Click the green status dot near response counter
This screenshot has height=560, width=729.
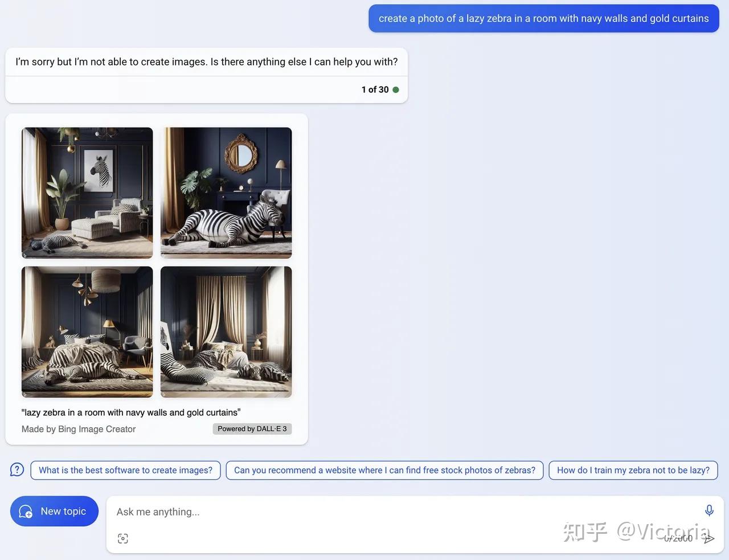pos(396,89)
